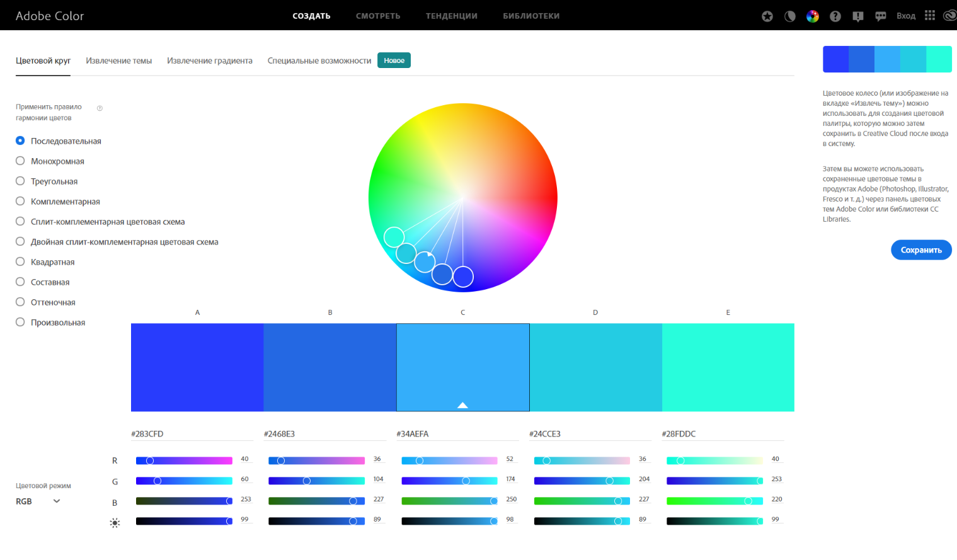This screenshot has height=560, width=957.
Task: Click hex field #34AEFA
Action: click(x=457, y=434)
